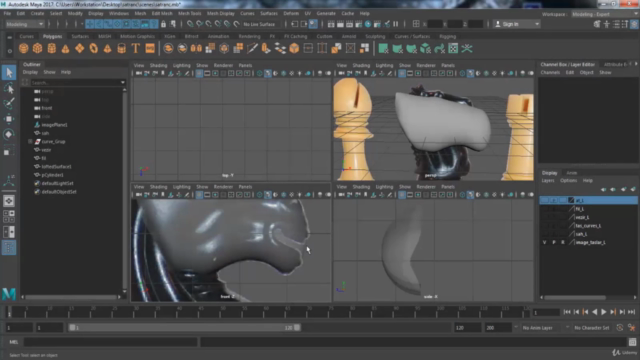640x360 pixels.
Task: Click the lock selection padlock icon
Action: (163, 24)
